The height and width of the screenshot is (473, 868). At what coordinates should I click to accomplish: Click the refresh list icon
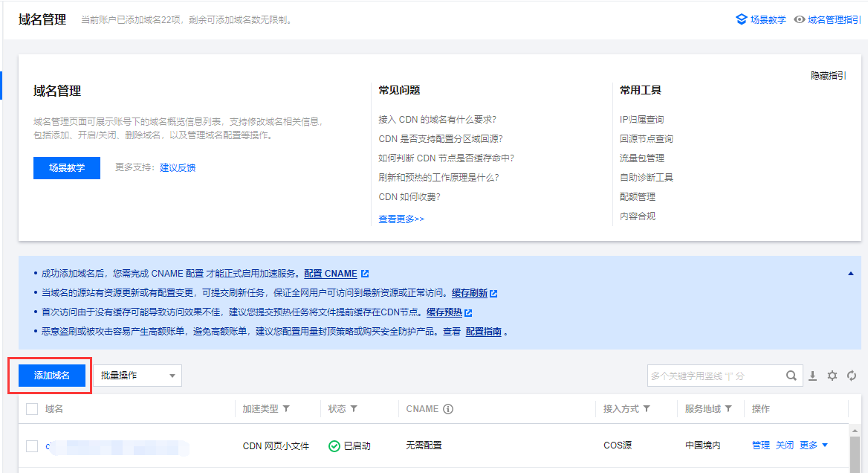(x=852, y=376)
